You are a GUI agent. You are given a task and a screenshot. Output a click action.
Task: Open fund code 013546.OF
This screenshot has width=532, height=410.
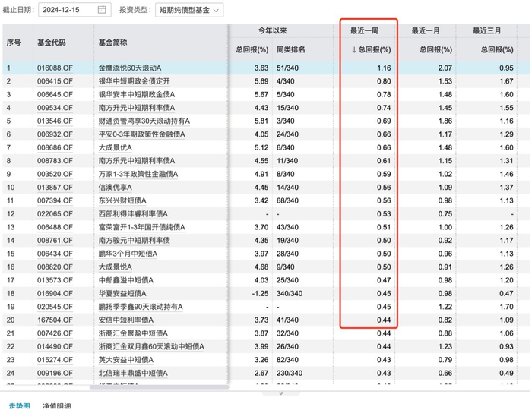click(x=55, y=121)
